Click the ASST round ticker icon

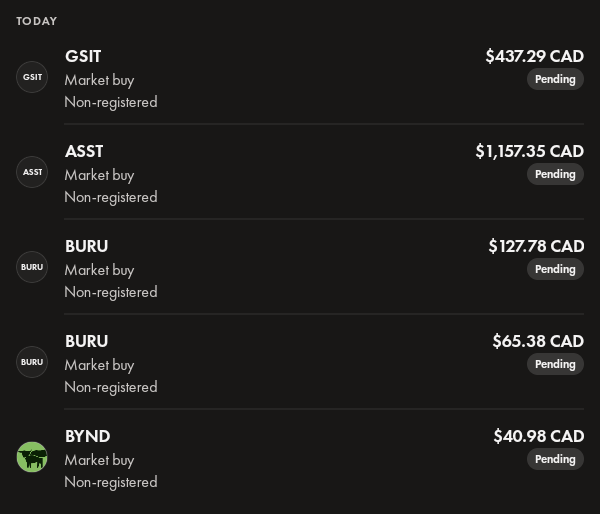click(32, 172)
